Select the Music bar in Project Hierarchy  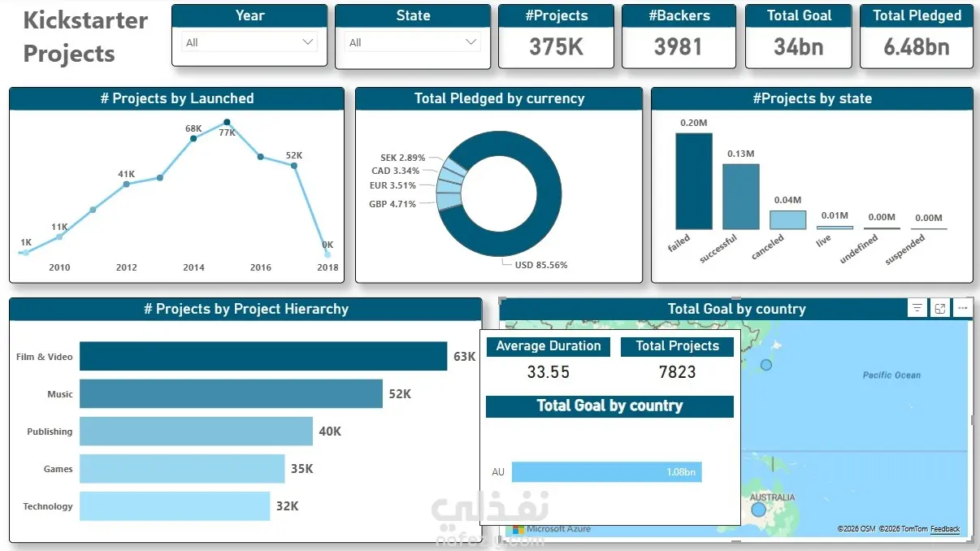[x=231, y=393]
